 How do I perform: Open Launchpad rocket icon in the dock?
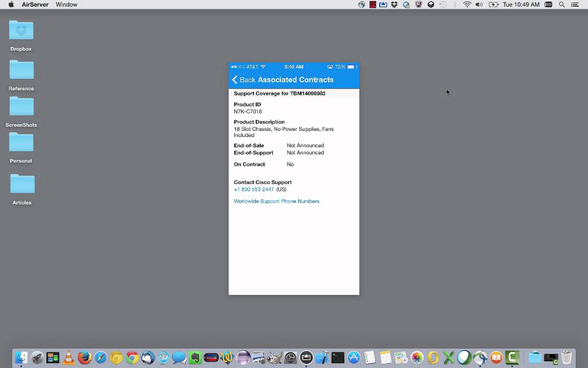pos(37,357)
